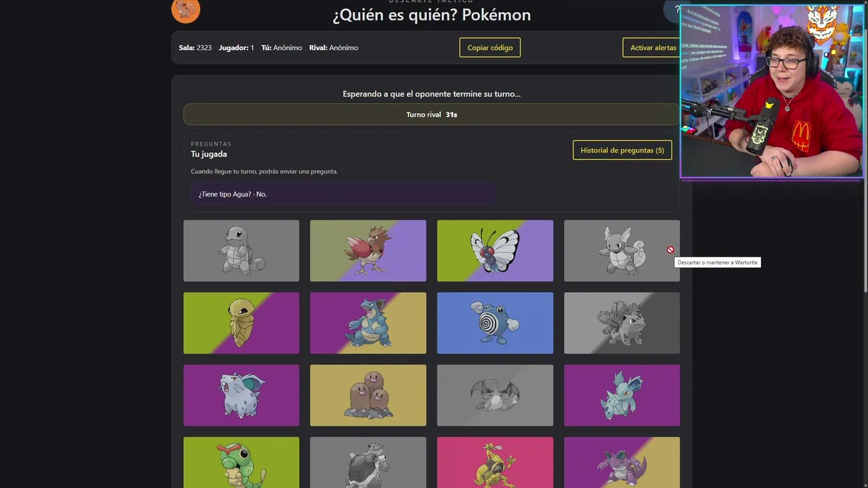Pick the green Caterpie card
The image size is (868, 488).
pos(241,462)
